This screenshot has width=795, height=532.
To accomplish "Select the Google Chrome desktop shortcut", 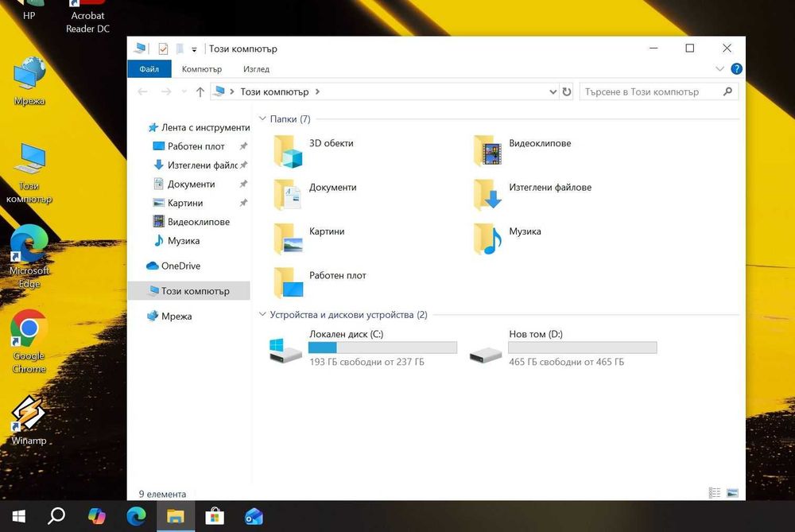I will [29, 341].
